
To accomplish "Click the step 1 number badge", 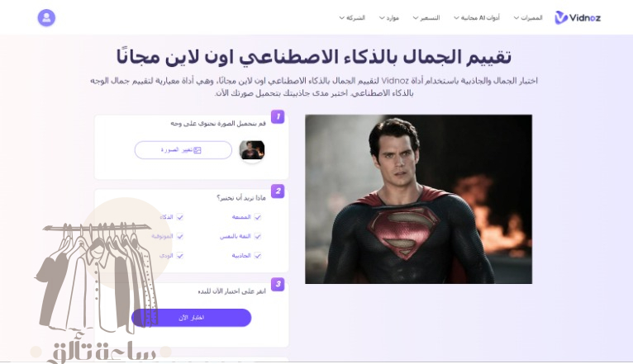I will [278, 117].
